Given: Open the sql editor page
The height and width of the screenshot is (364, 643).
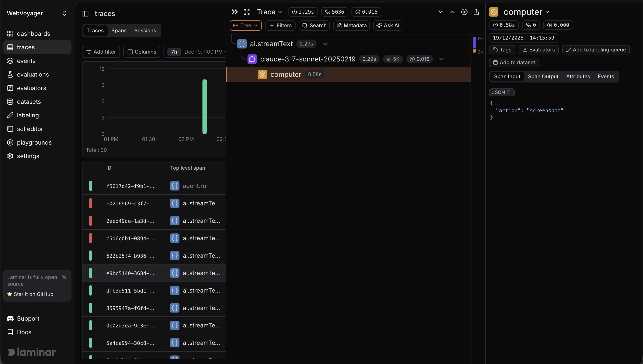Looking at the screenshot, I should pyautogui.click(x=30, y=129).
